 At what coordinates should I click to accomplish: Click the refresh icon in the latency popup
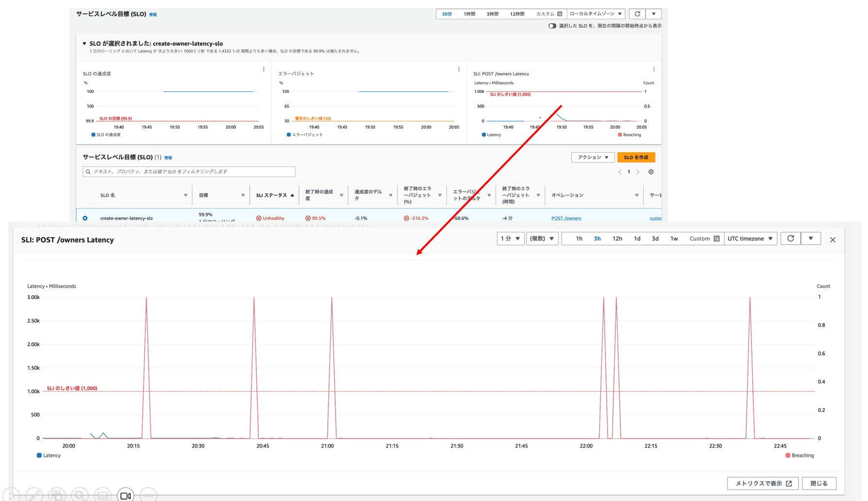coord(790,239)
